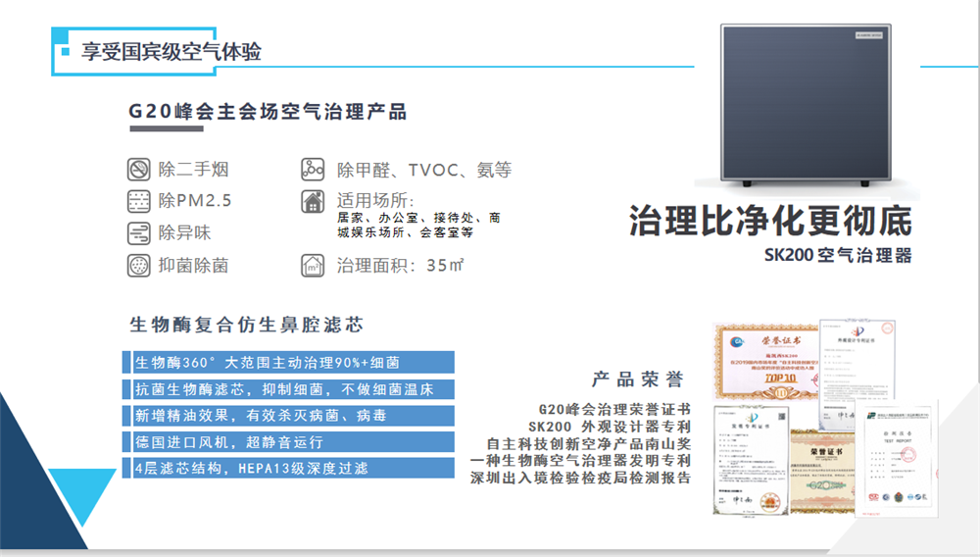Click the line SK200 外观设计器专利

coord(610,427)
